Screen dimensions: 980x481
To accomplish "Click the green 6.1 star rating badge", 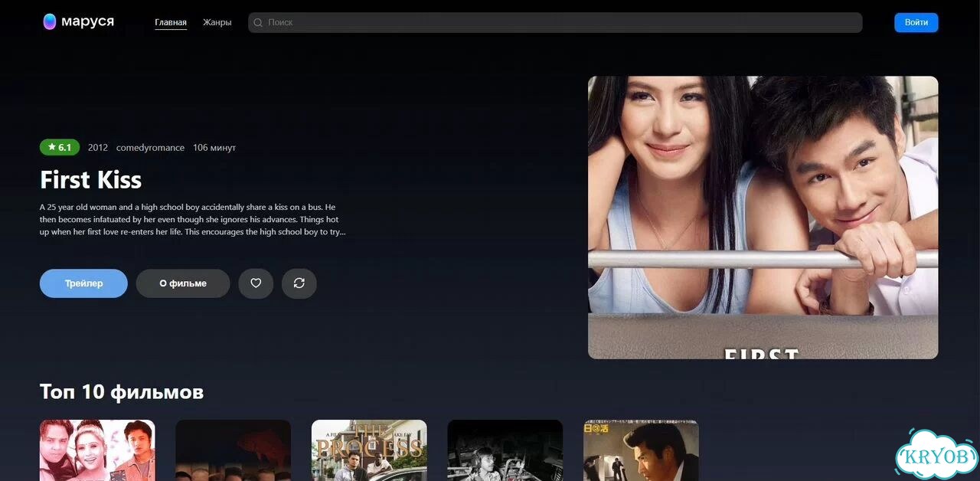I will pos(60,147).
